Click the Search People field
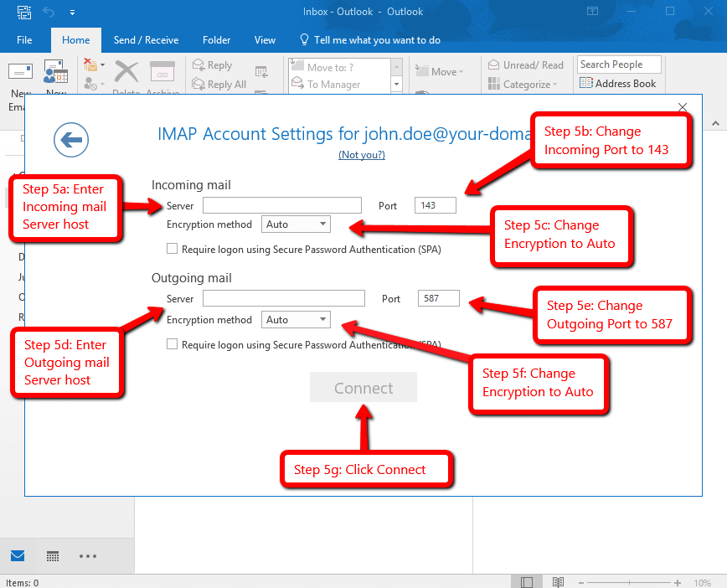The width and height of the screenshot is (727, 588). [619, 64]
